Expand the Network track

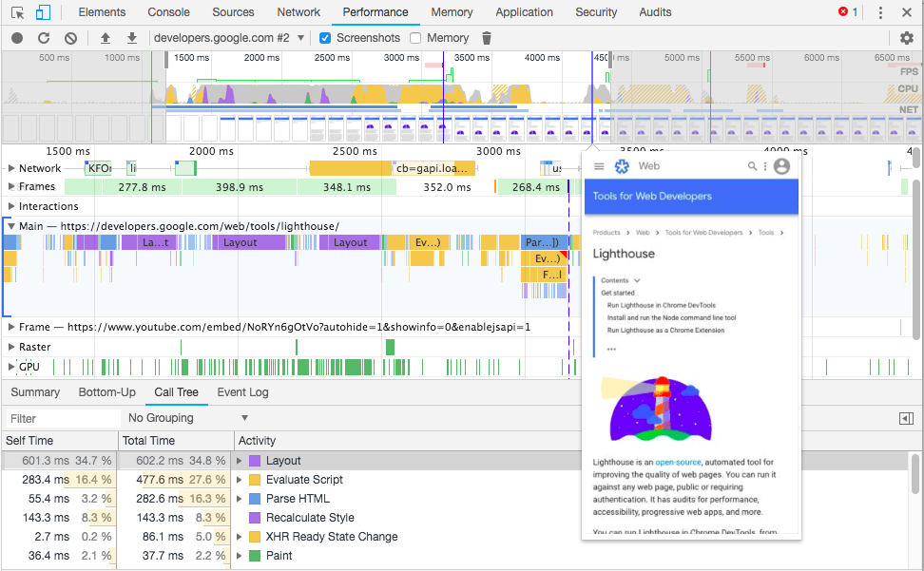click(11, 168)
